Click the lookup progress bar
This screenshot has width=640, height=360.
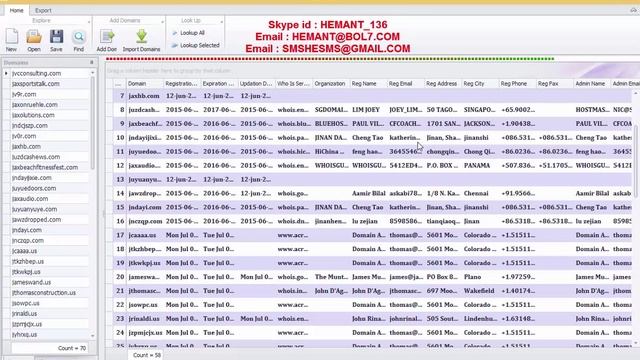[330, 59]
